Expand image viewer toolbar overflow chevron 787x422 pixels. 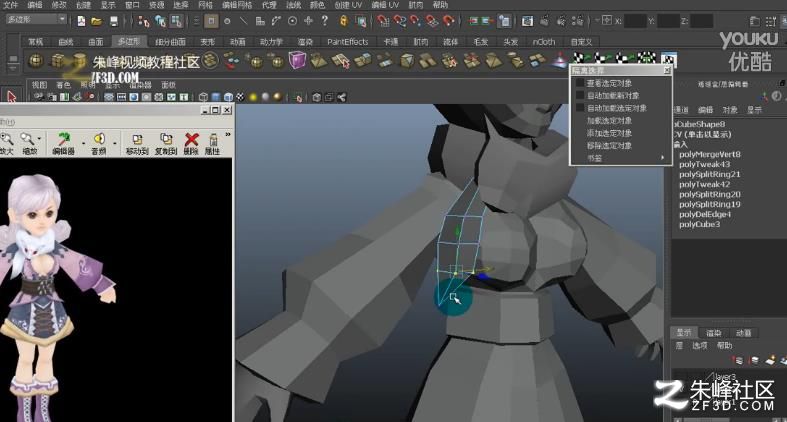pos(227,134)
